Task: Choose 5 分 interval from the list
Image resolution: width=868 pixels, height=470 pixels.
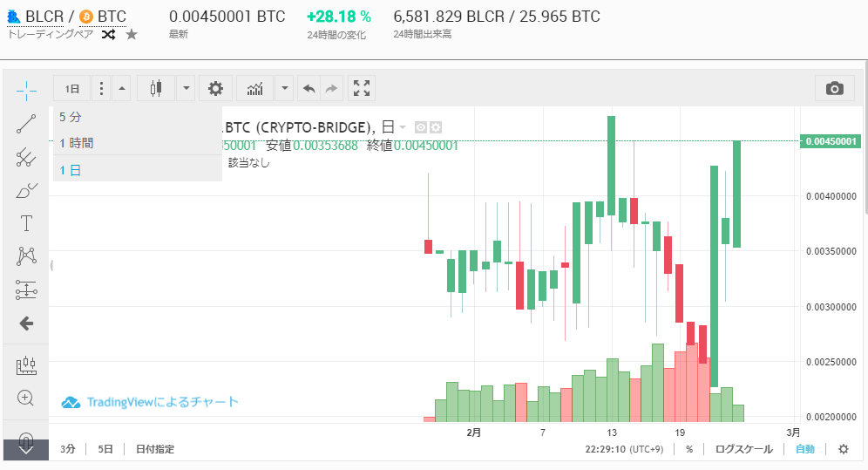Action: pyautogui.click(x=71, y=117)
